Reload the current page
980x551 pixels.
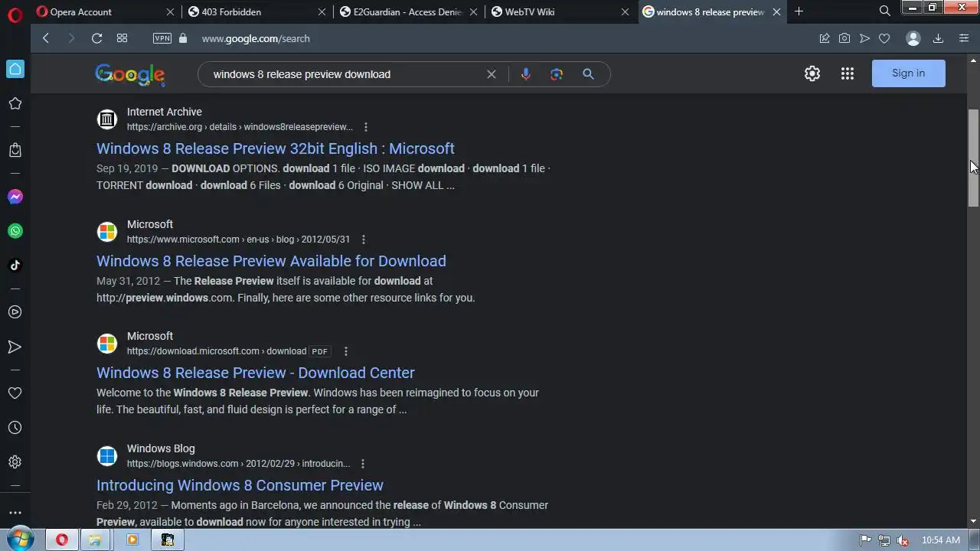coord(96,38)
